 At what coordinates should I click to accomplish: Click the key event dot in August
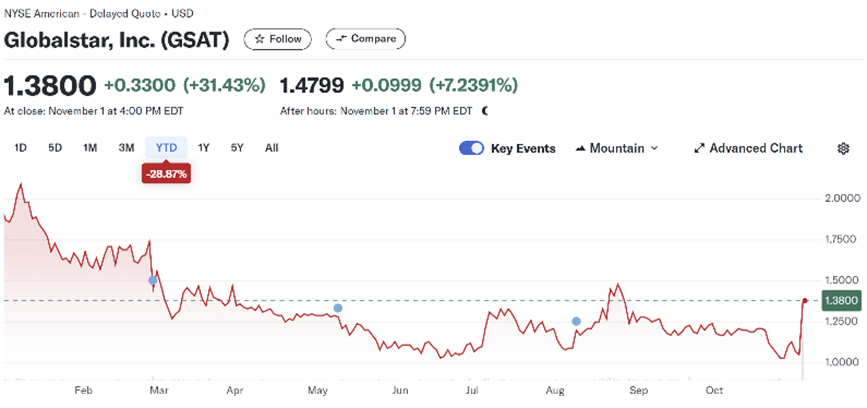click(x=576, y=321)
